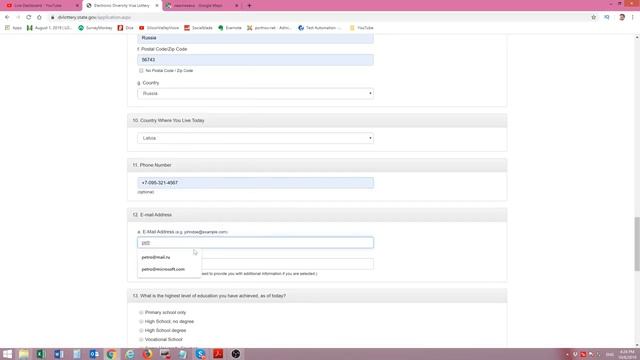Screen dimensions: 640x360
Task: Switch to the Electronic Diversity Visa Lottery tab
Action: (122, 6)
